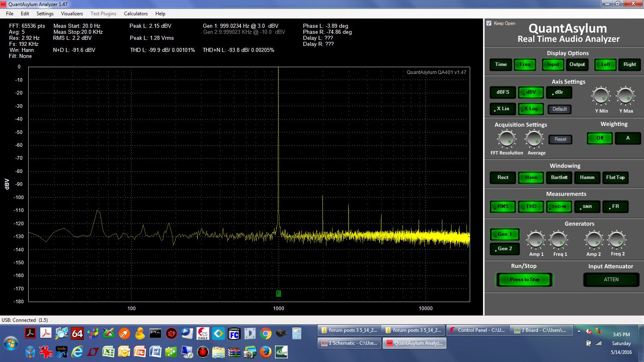This screenshot has width=644, height=362.
Task: Open the LTspice taskbar icon
Action: (93, 352)
